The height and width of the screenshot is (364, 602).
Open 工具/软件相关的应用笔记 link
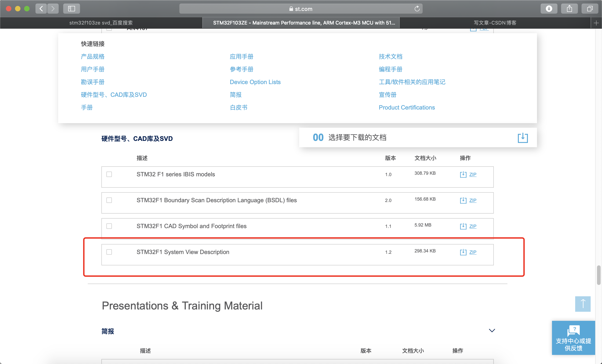tap(412, 82)
